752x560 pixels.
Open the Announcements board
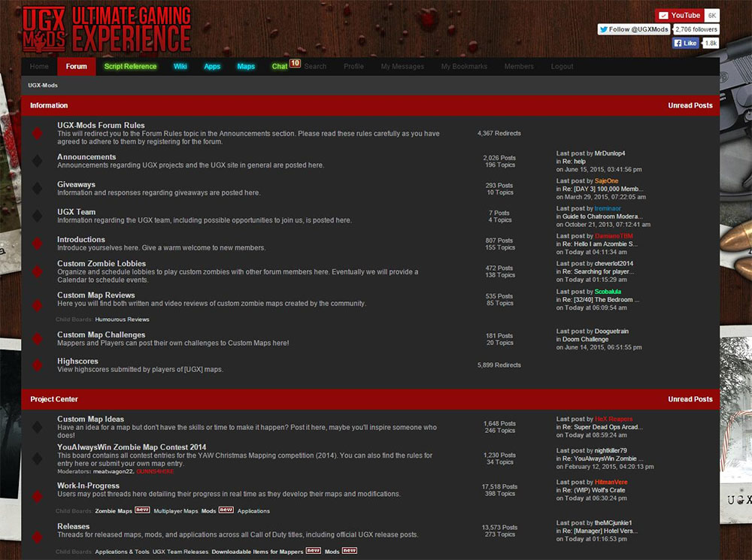(86, 157)
